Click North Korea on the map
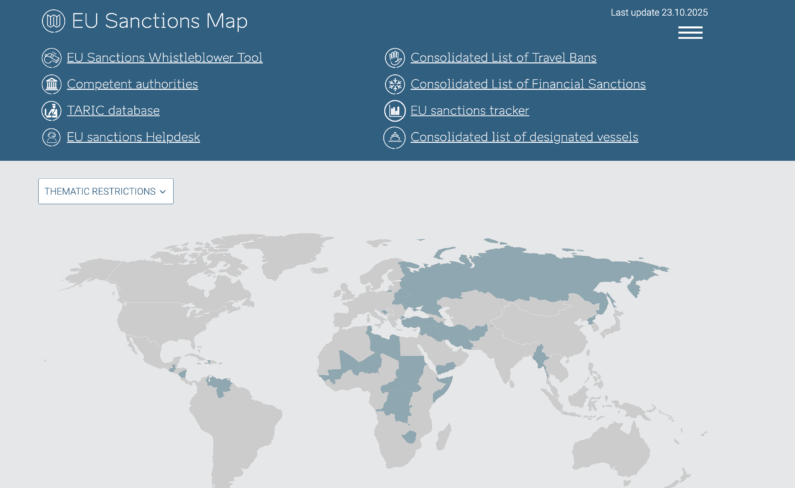The width and height of the screenshot is (795, 488). click(x=593, y=322)
